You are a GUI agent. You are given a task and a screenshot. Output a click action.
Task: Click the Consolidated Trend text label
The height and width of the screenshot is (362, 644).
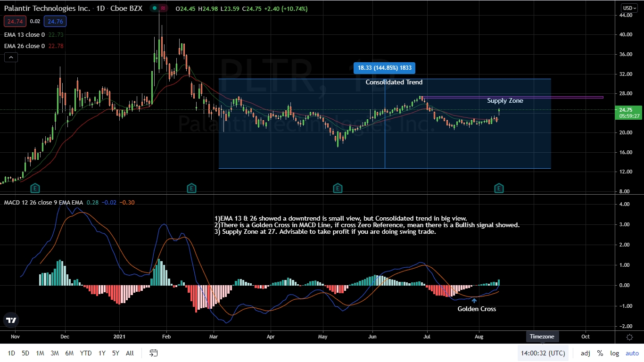(394, 82)
